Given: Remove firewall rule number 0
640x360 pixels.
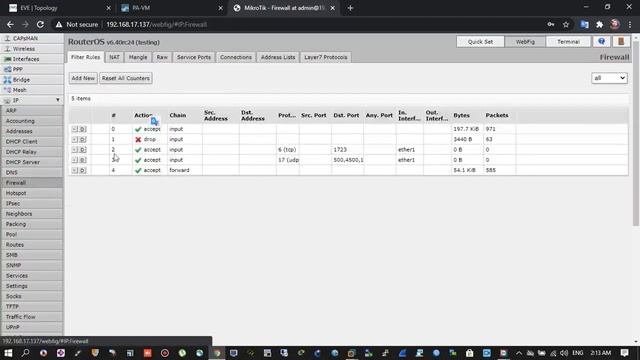Looking at the screenshot, I should (x=74, y=129).
